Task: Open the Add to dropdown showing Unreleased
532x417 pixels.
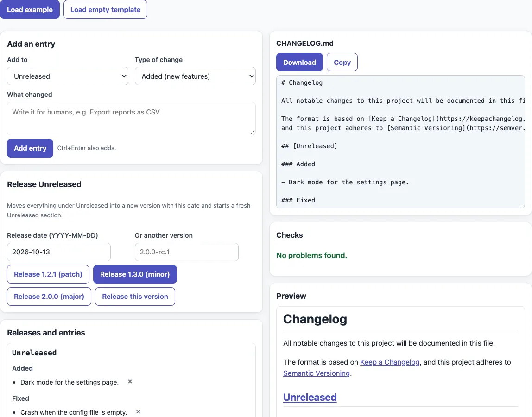Action: 68,76
